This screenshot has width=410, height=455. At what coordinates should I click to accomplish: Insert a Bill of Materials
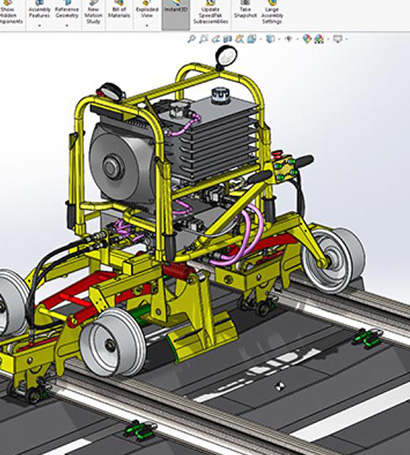point(119,10)
